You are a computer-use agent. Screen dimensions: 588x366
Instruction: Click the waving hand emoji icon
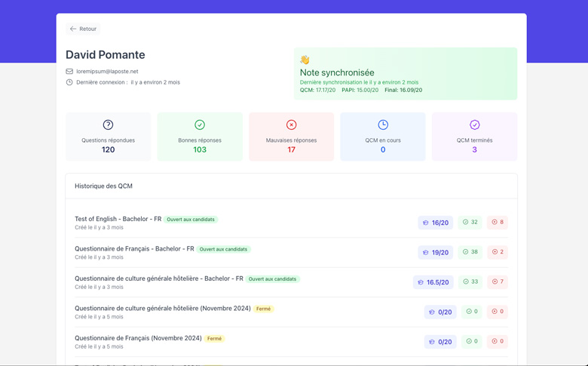point(305,60)
